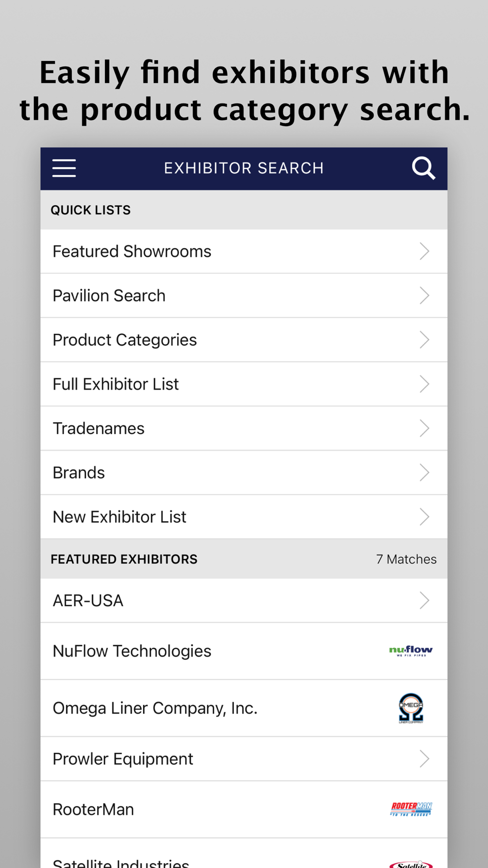Tap the NuFlow logo icon
The width and height of the screenshot is (488, 868).
(411, 651)
